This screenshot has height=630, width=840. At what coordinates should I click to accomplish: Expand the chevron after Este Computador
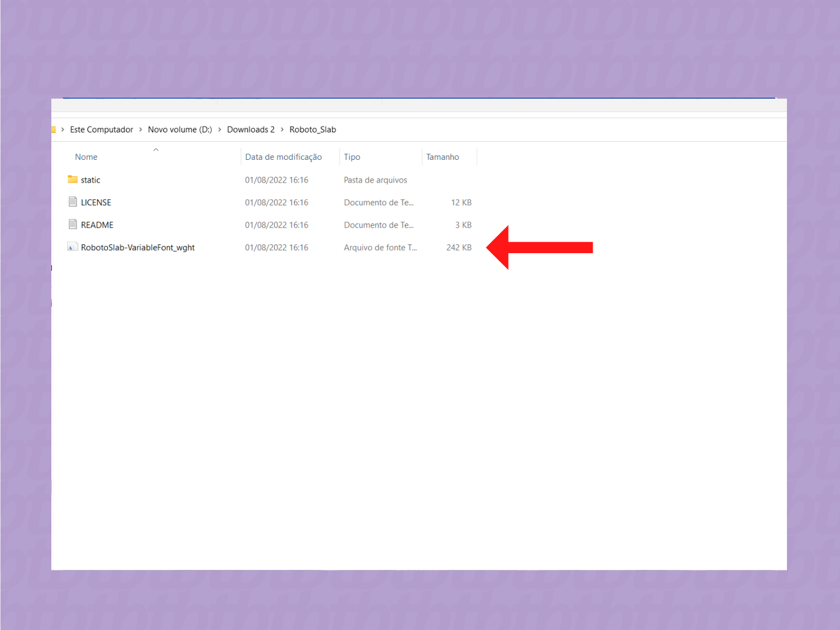pos(140,129)
